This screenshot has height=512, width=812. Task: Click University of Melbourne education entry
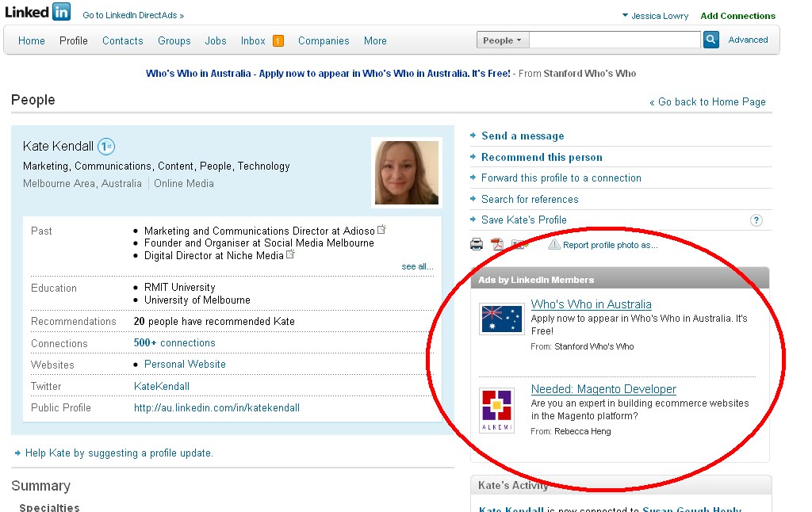(197, 300)
